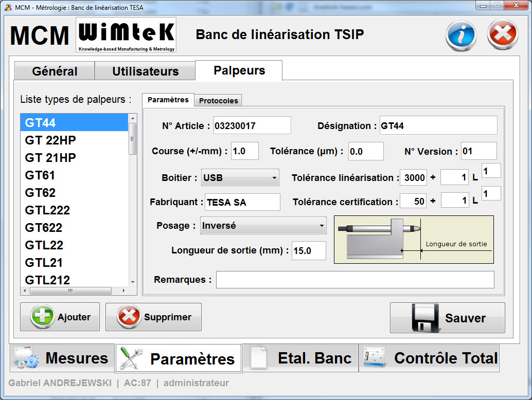Viewport: 532px width, 400px height.
Task: Click the certification divisor field beside L
Action: coord(491,193)
